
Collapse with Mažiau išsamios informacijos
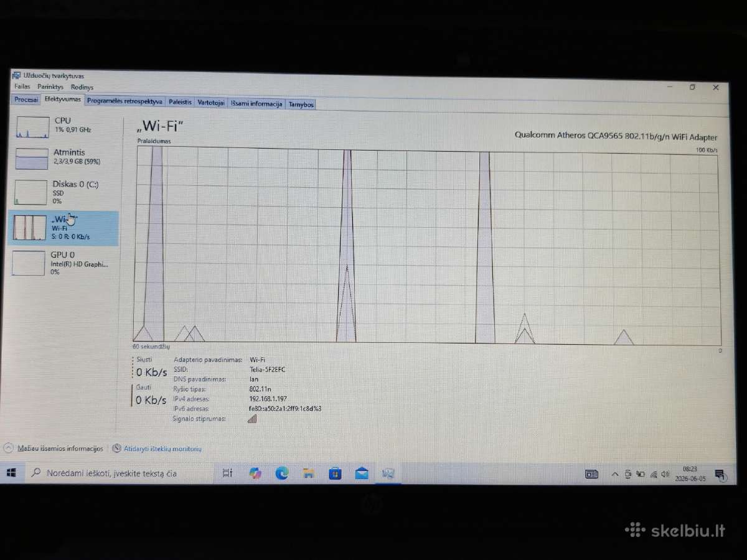coord(59,448)
